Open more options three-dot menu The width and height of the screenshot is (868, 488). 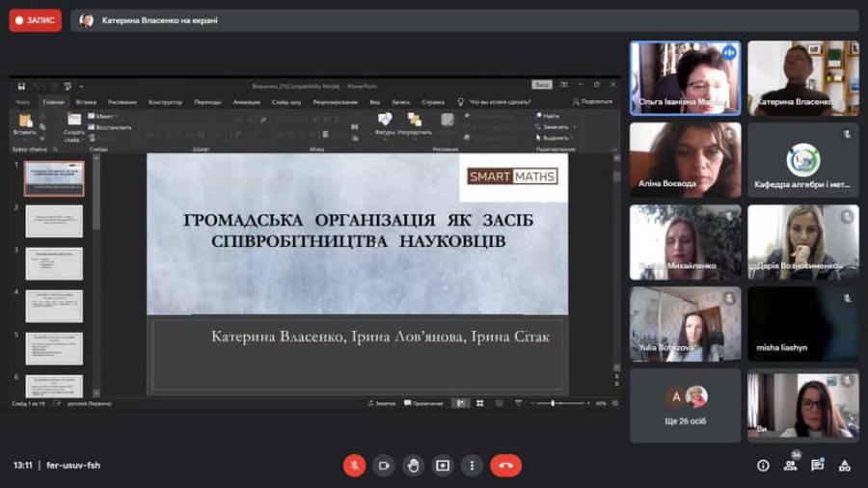[x=472, y=465]
